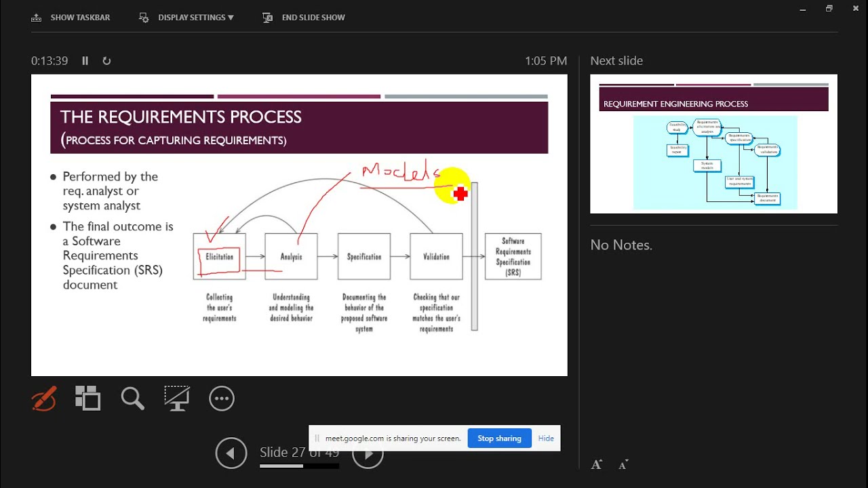This screenshot has height=488, width=868.
Task: Click the Elicitation box in diagram
Action: click(220, 256)
